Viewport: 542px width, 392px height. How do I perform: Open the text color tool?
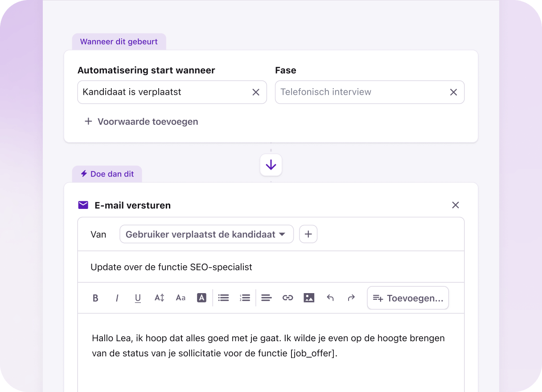[201, 298]
